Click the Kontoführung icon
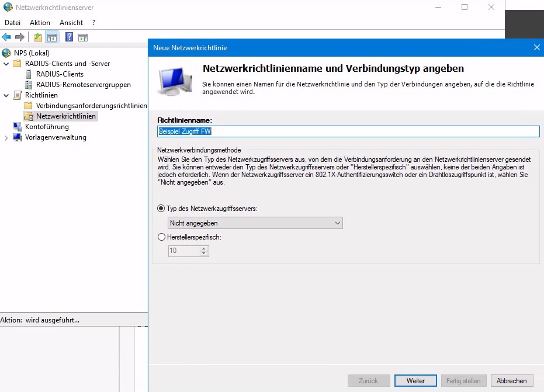The image size is (544, 392). [x=18, y=127]
